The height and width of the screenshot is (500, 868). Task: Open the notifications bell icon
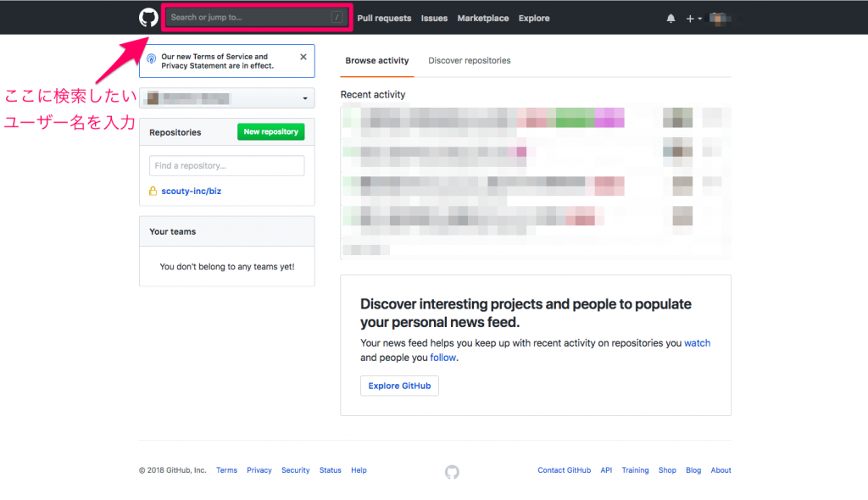(671, 18)
